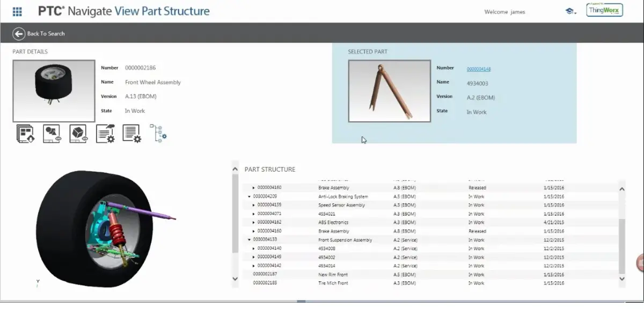Click the Part Details number value 0000002186
The width and height of the screenshot is (644, 322).
coord(141,68)
